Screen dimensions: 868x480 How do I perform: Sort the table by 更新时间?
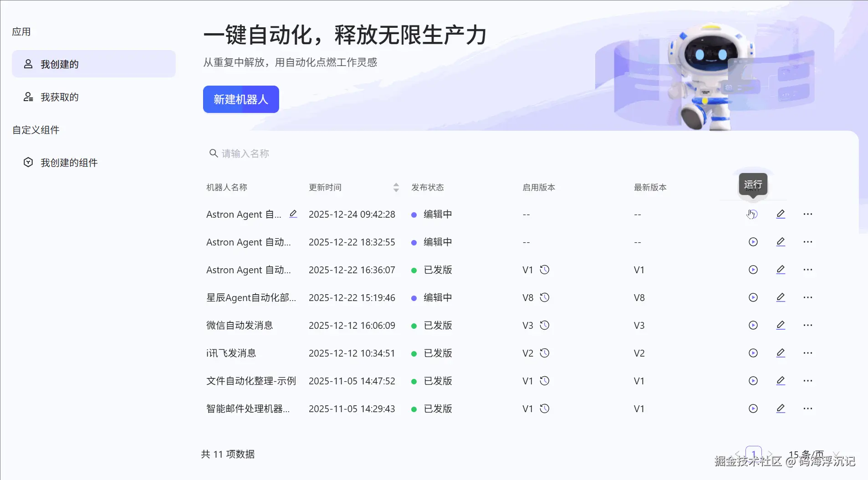click(396, 187)
